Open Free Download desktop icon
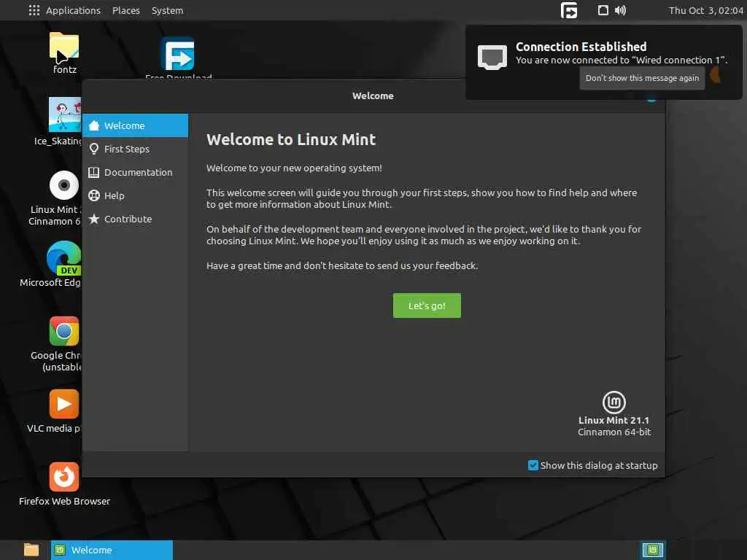747x560 pixels. pyautogui.click(x=177, y=54)
